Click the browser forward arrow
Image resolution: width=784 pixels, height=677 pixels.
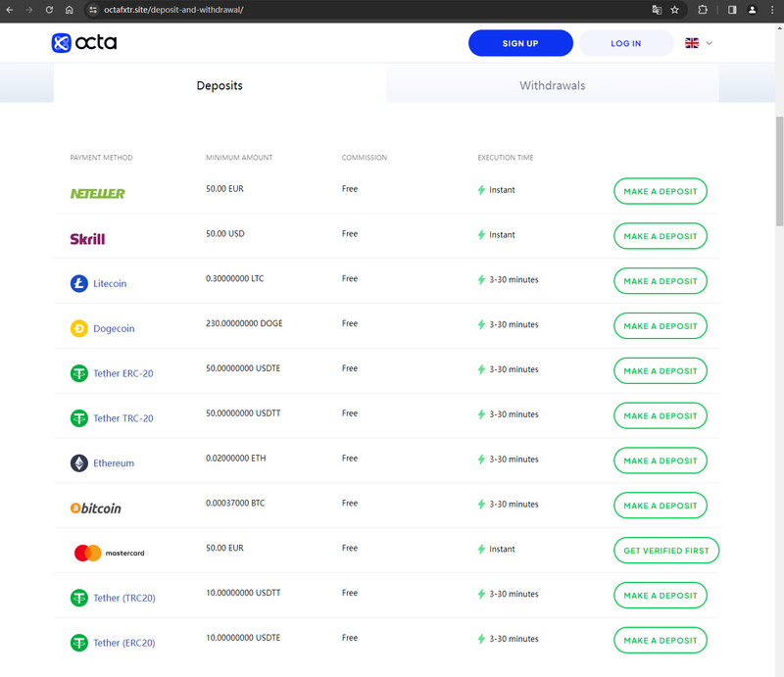(29, 10)
